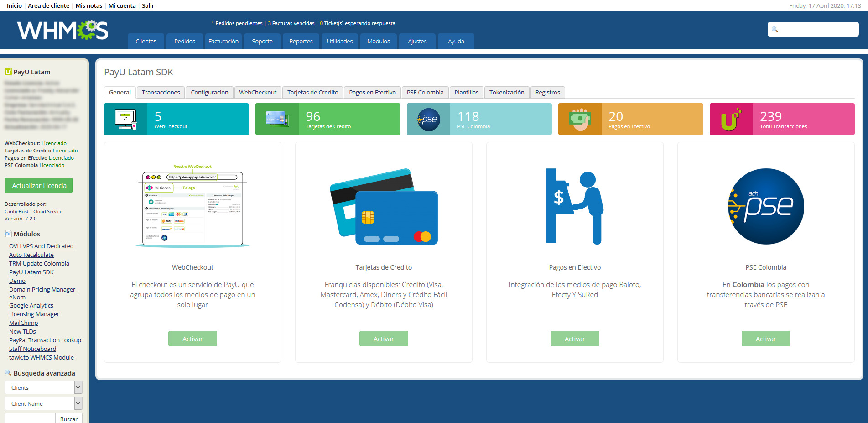Viewport: 868px width, 423px height.
Task: Open the Clients dropdown in advanced search
Action: pyautogui.click(x=43, y=387)
